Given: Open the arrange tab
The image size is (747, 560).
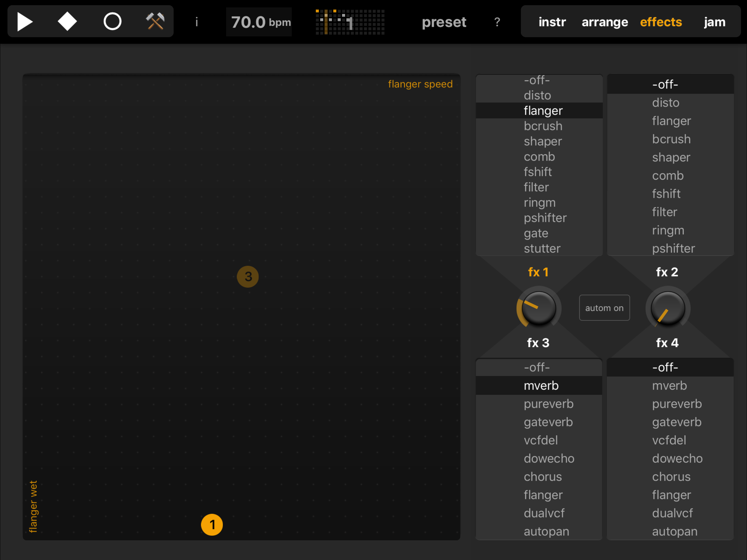Looking at the screenshot, I should [x=605, y=22].
